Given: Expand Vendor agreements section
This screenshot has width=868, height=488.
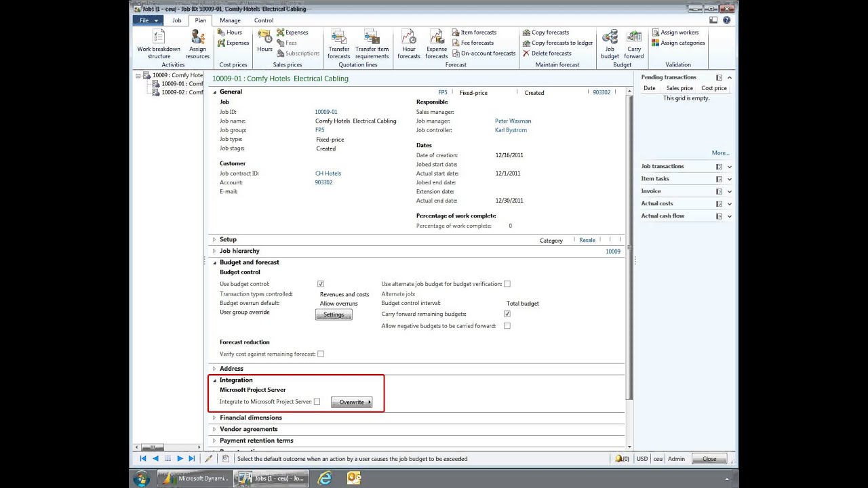Looking at the screenshot, I should 214,429.
